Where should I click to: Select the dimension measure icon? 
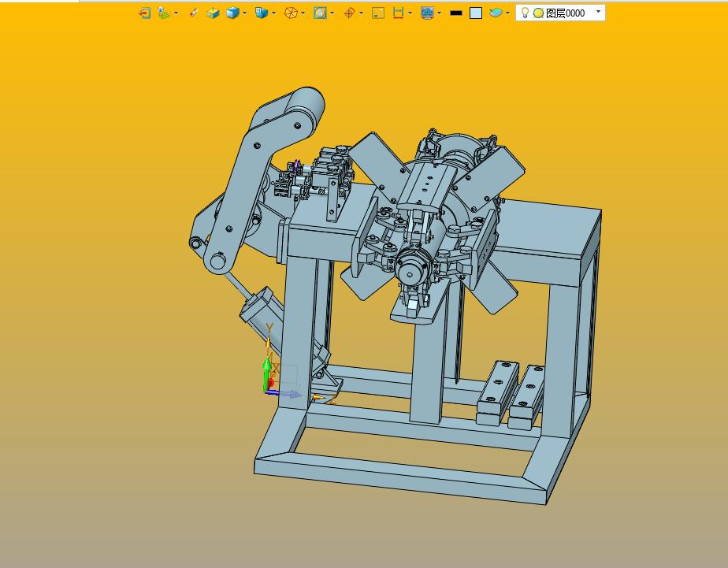[398, 13]
